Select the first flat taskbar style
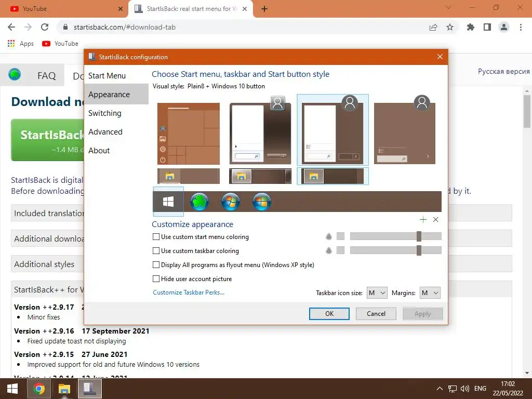Viewport: 532px width, 399px height. point(188,176)
